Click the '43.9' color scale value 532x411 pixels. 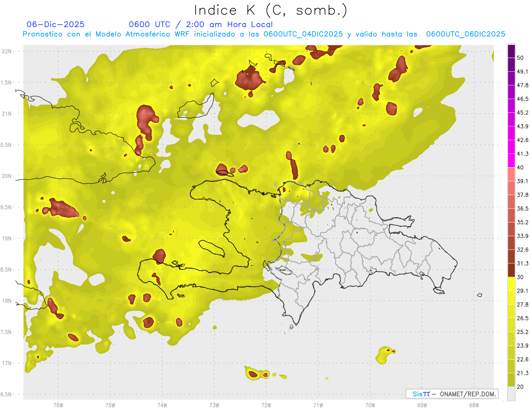click(x=523, y=126)
